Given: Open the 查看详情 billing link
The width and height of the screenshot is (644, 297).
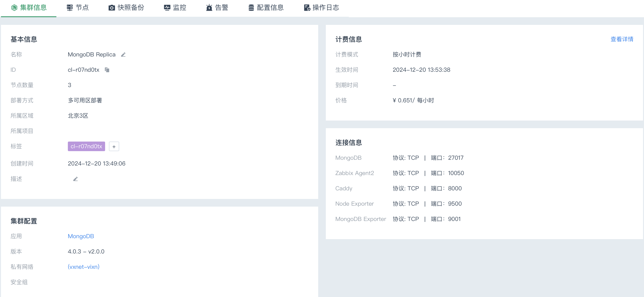Looking at the screenshot, I should tap(622, 39).
